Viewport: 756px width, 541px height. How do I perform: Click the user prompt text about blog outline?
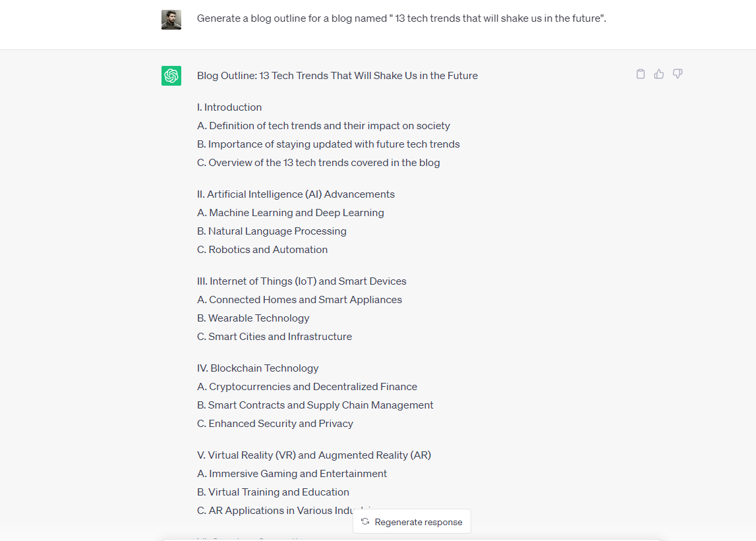[x=401, y=18]
